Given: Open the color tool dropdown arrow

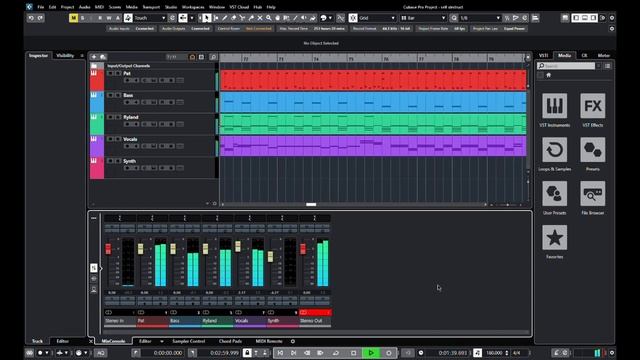Looking at the screenshot, I should [x=330, y=18].
